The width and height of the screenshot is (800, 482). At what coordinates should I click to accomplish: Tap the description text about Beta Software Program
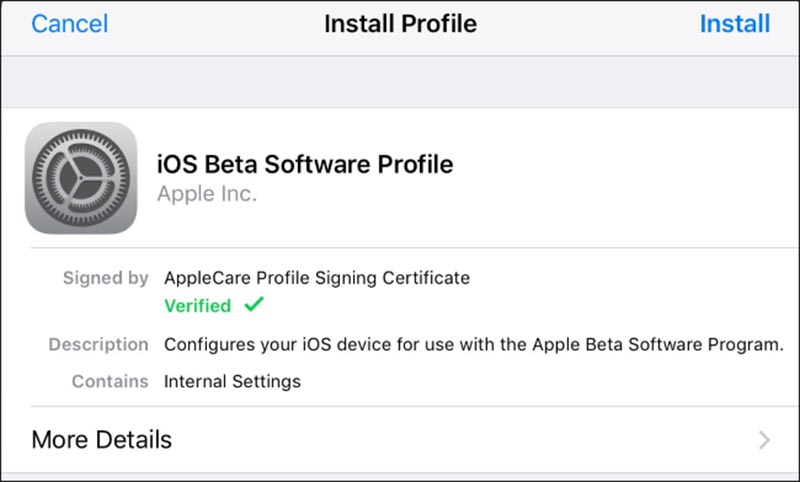click(x=473, y=345)
